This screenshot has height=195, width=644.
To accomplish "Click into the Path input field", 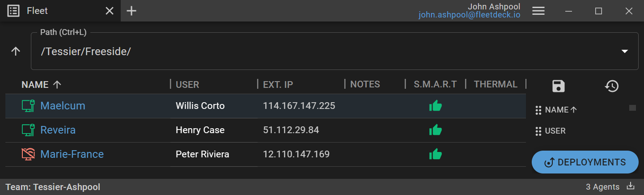I will pos(313,51).
